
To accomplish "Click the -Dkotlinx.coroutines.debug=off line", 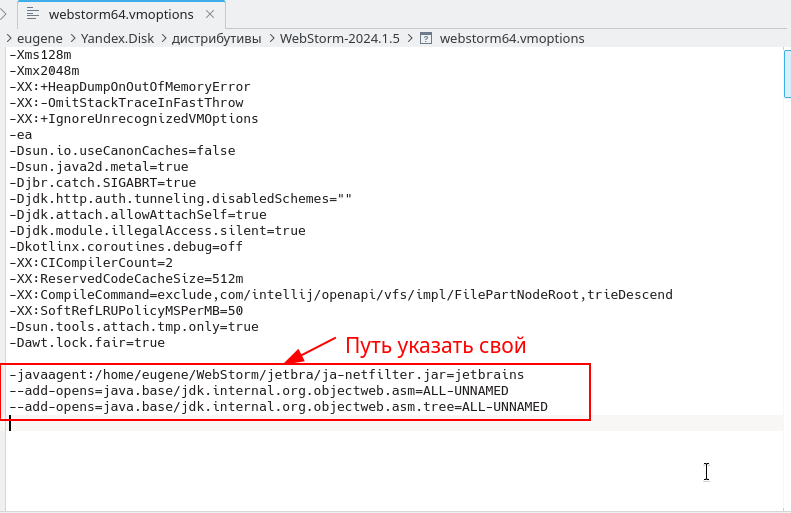I will click(x=126, y=246).
